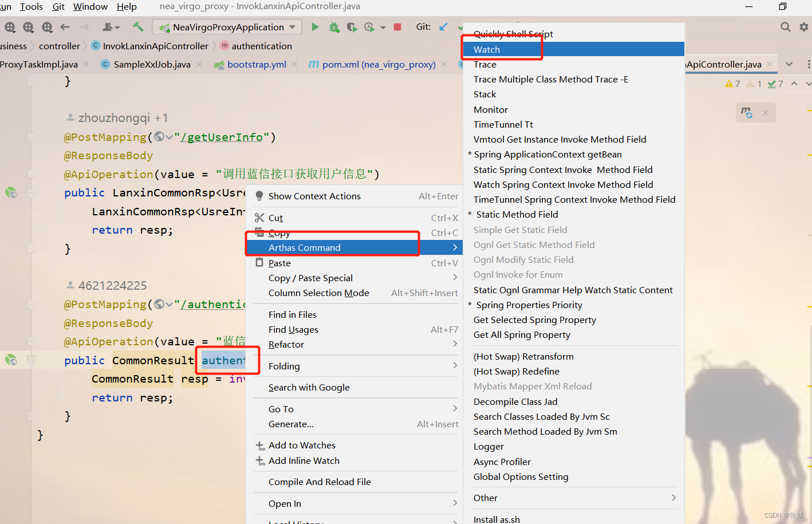This screenshot has height=524, width=812.
Task: Click the profiler run icon
Action: point(369,27)
